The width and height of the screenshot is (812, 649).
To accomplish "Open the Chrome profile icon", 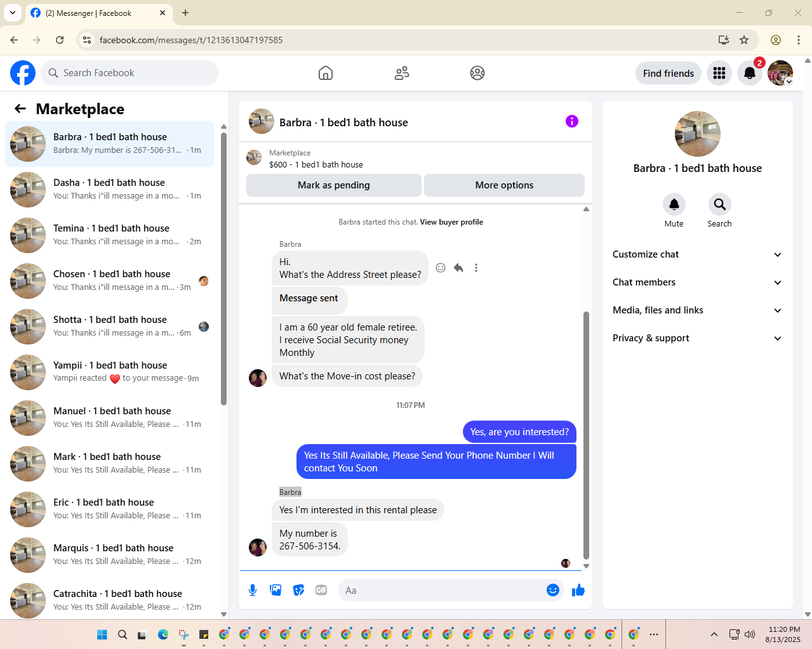I will 776,40.
